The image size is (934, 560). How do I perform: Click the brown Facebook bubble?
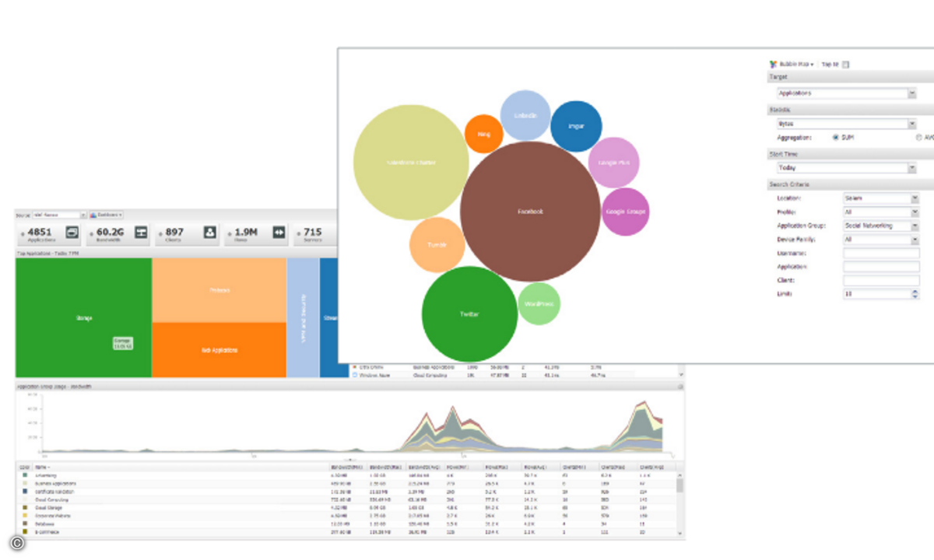[x=531, y=212]
